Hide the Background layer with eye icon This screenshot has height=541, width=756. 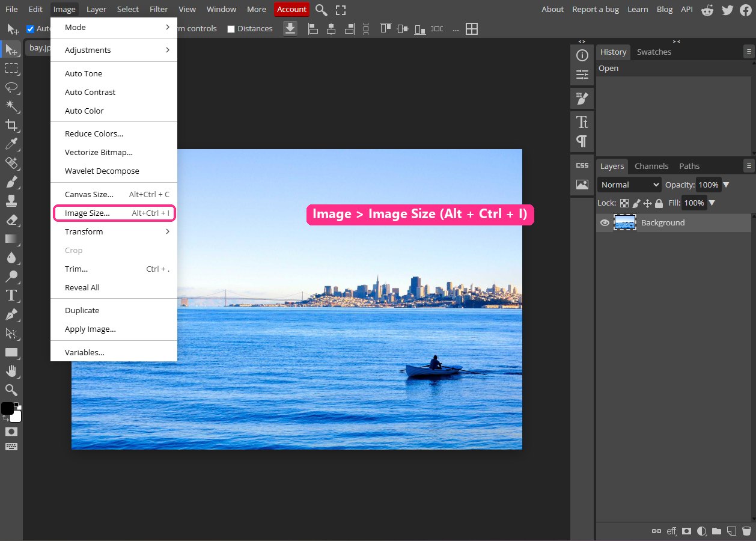coord(605,223)
